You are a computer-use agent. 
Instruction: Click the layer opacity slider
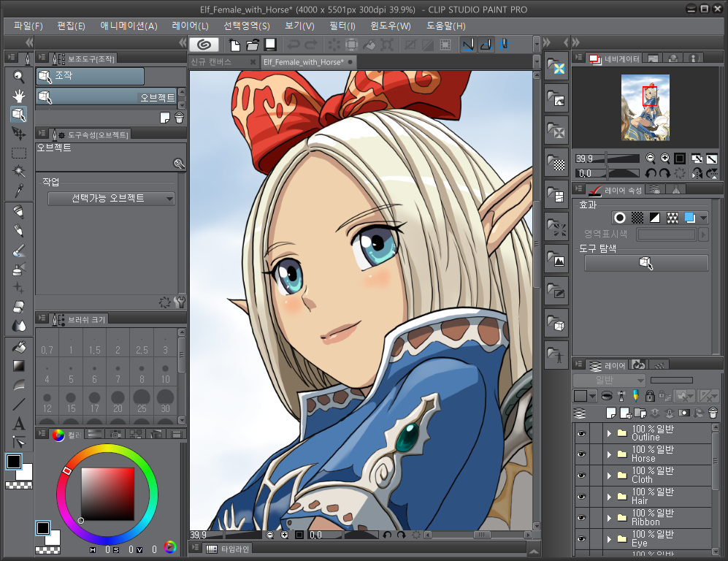pyautogui.click(x=671, y=381)
